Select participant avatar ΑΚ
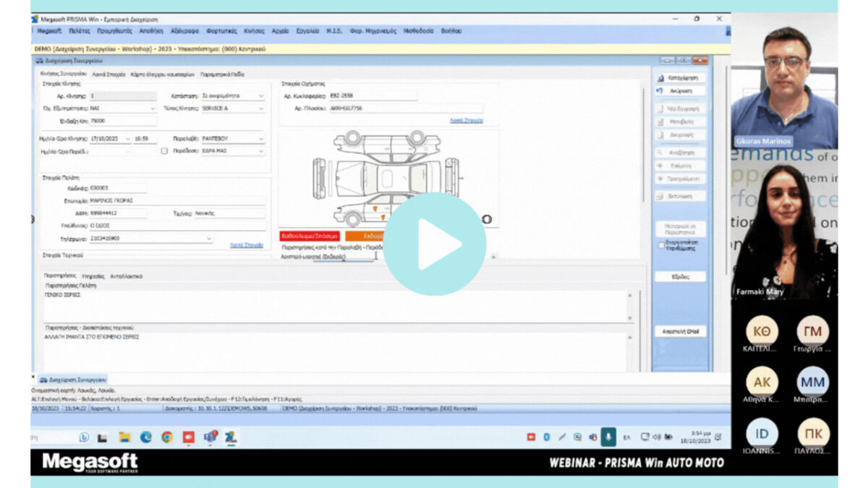The width and height of the screenshot is (868, 488). [x=762, y=382]
